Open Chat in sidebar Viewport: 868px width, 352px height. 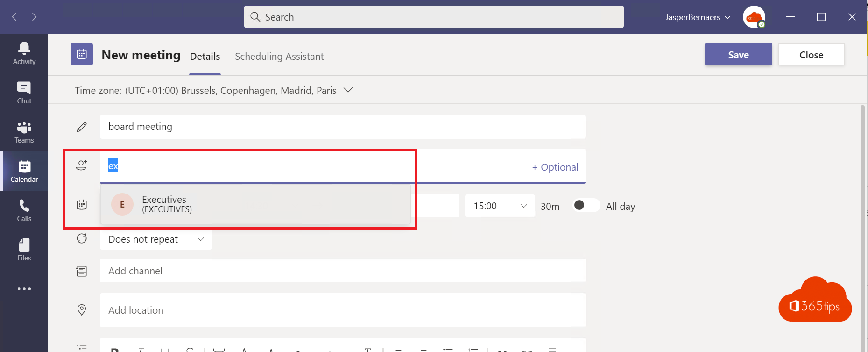point(24,93)
